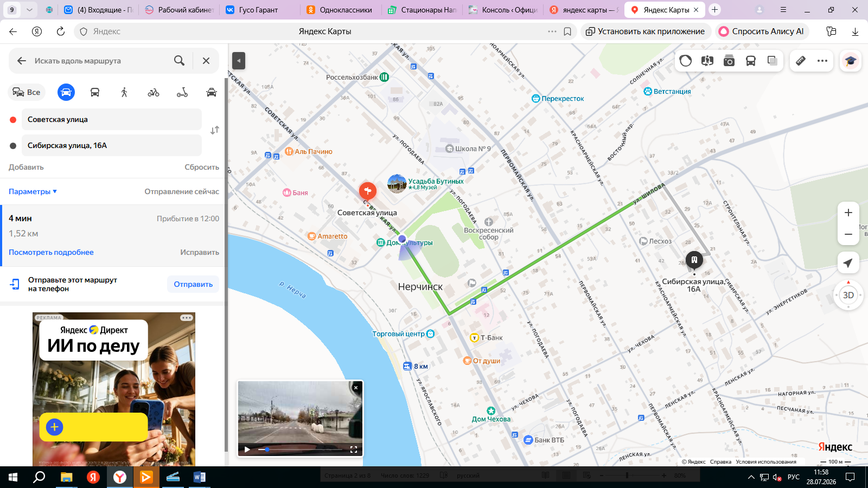The height and width of the screenshot is (488, 868).
Task: Open 'Посмотреть подробнее' route details
Action: point(51,252)
